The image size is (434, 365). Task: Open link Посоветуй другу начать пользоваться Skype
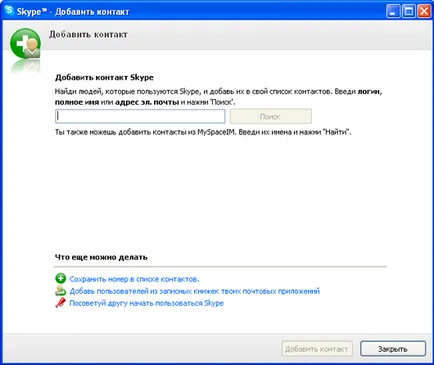(x=146, y=303)
